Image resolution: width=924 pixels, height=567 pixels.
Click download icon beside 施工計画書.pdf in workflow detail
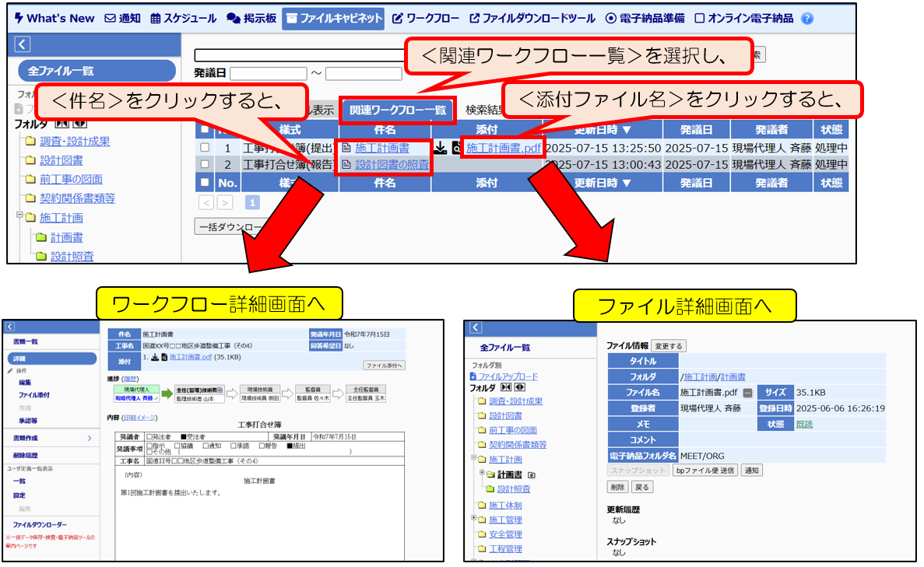tap(154, 357)
